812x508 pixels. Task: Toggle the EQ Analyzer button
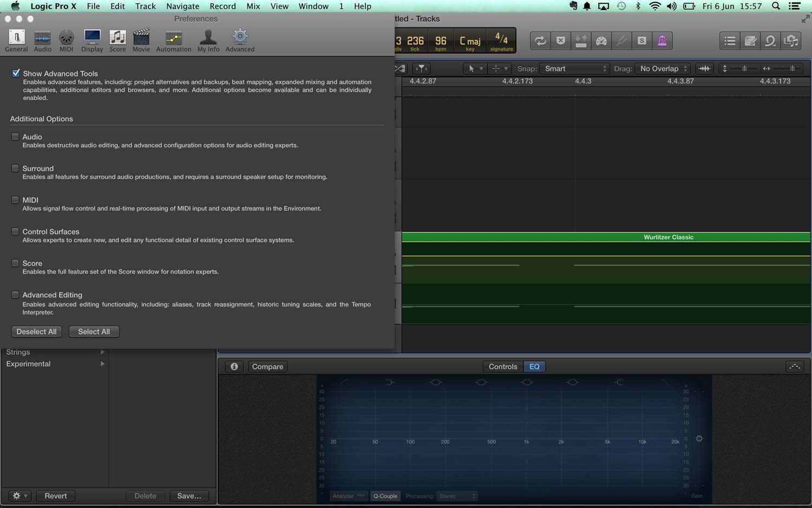point(349,496)
